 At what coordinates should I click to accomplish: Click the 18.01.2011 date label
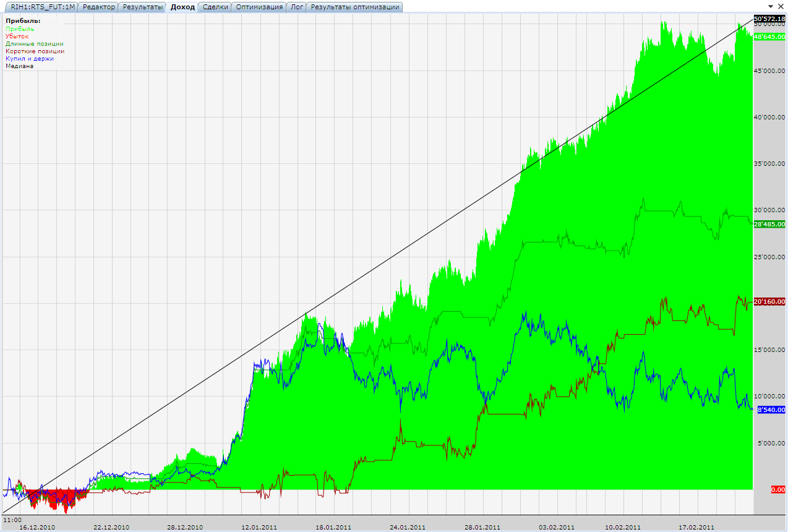click(x=333, y=528)
